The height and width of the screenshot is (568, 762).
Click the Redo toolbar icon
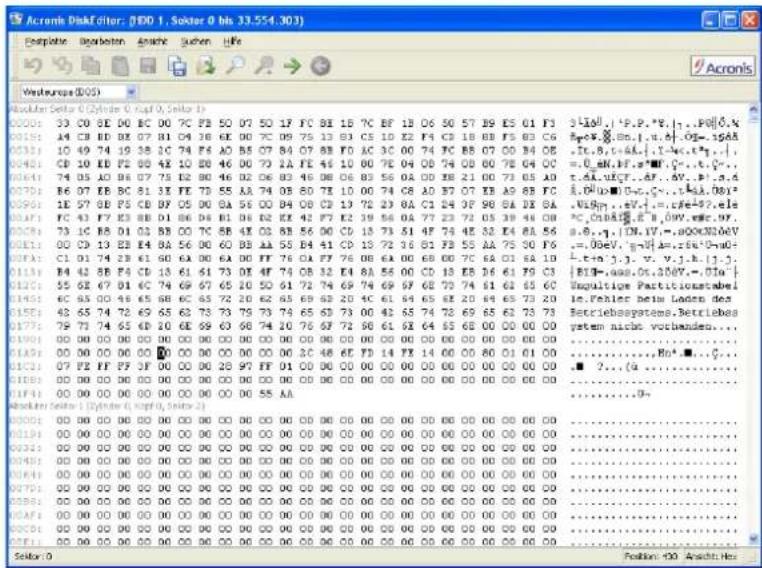62,66
